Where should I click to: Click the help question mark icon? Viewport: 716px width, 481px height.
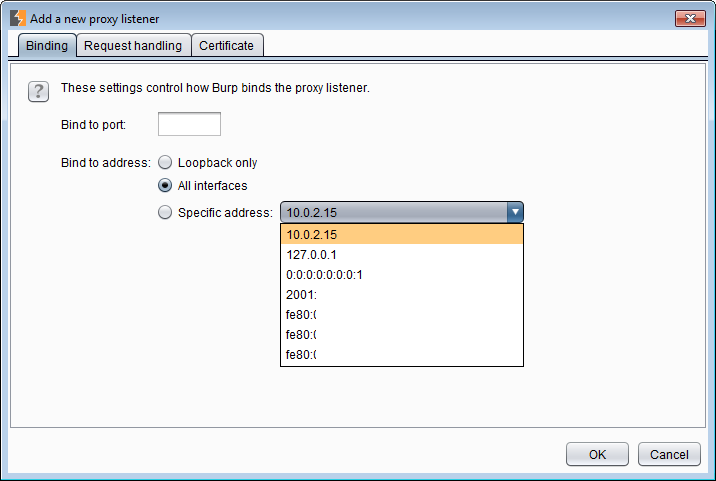(38, 91)
